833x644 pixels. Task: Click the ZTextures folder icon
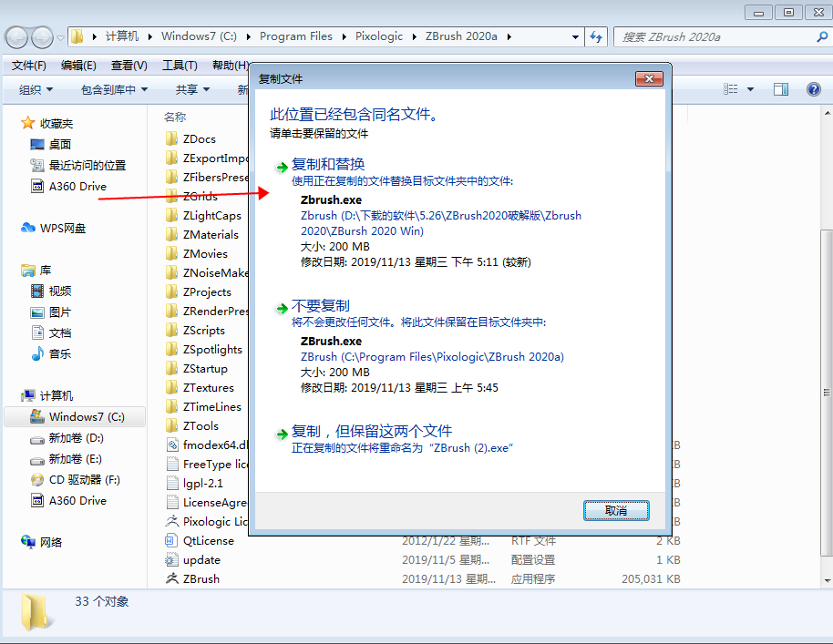click(x=171, y=387)
